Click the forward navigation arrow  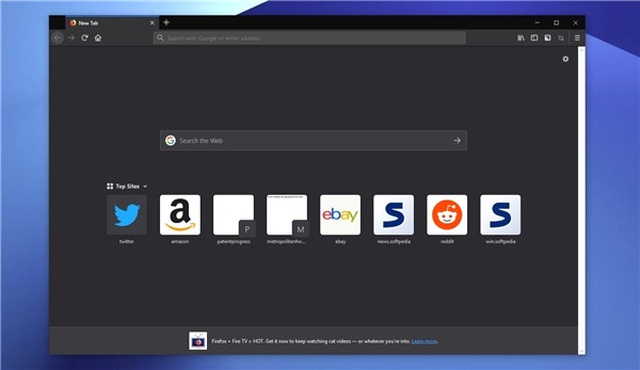pos(71,38)
